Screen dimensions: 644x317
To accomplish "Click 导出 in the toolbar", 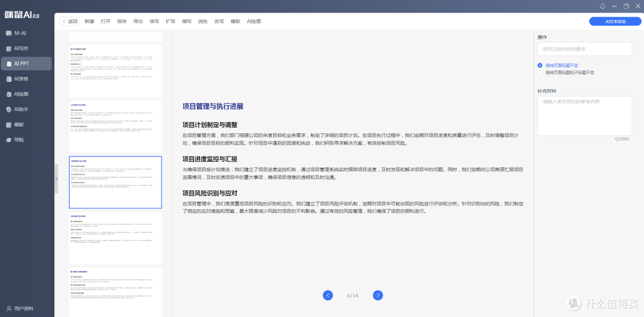I will (138, 21).
